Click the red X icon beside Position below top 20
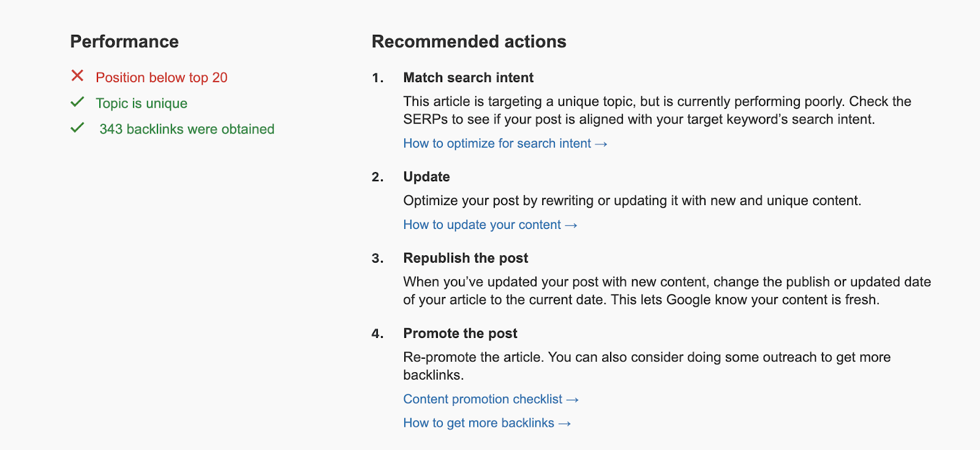This screenshot has width=980, height=450. [x=77, y=76]
